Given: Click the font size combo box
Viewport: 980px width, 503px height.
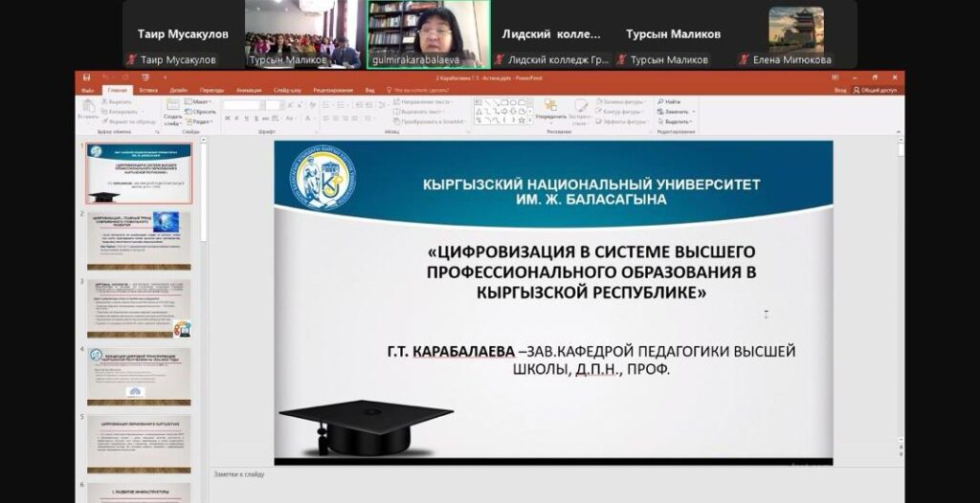Looking at the screenshot, I should click(274, 105).
